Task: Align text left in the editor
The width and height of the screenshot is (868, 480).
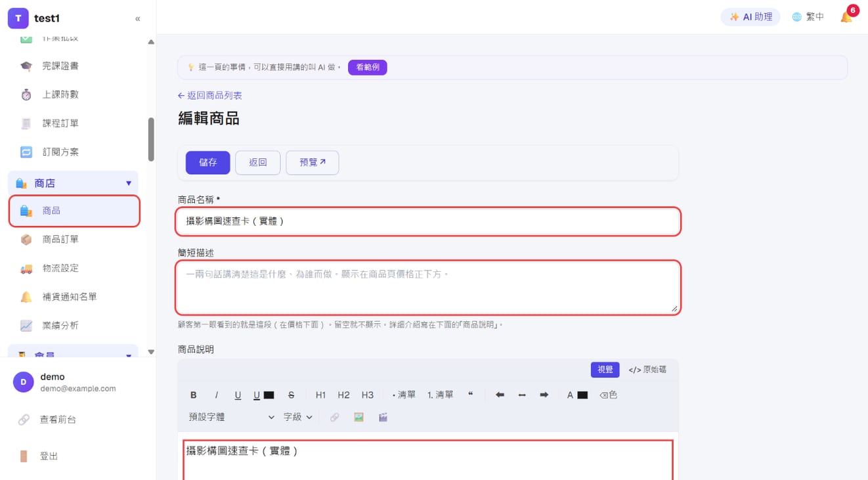Action: click(x=500, y=395)
